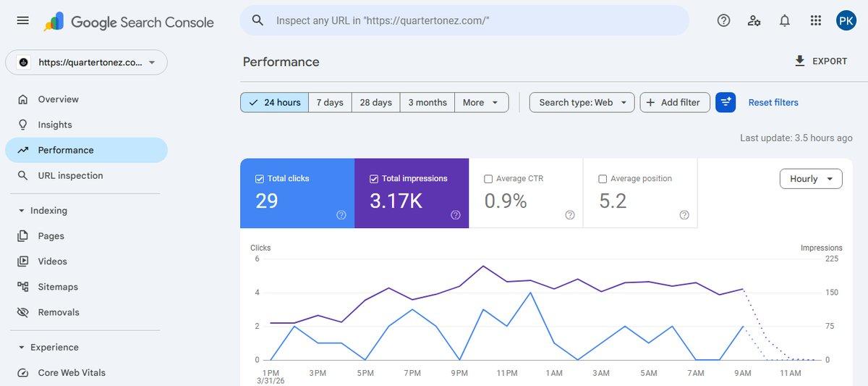Image resolution: width=868 pixels, height=386 pixels.
Task: Click the Videos play icon
Action: tap(23, 261)
